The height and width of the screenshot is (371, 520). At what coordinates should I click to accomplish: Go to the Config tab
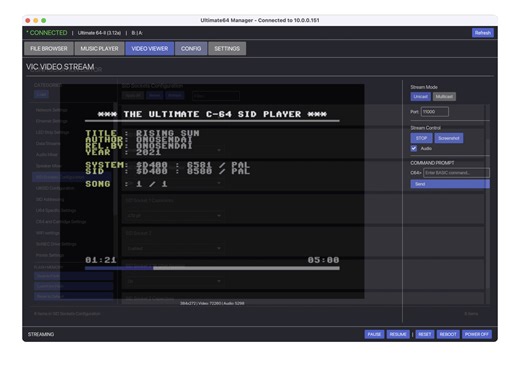(191, 49)
